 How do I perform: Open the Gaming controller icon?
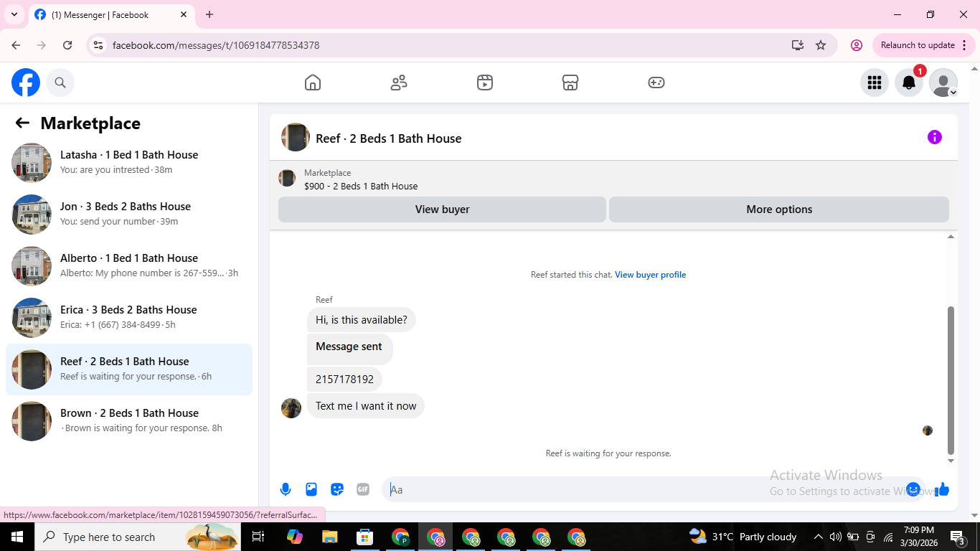[656, 83]
